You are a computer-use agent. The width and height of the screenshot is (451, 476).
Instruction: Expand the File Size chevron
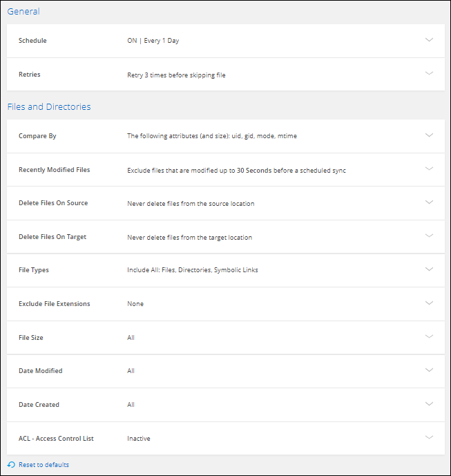(429, 337)
